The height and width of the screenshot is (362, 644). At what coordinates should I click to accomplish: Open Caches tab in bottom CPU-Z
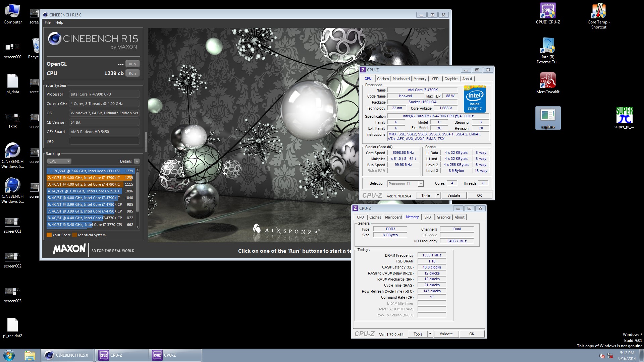click(x=375, y=217)
